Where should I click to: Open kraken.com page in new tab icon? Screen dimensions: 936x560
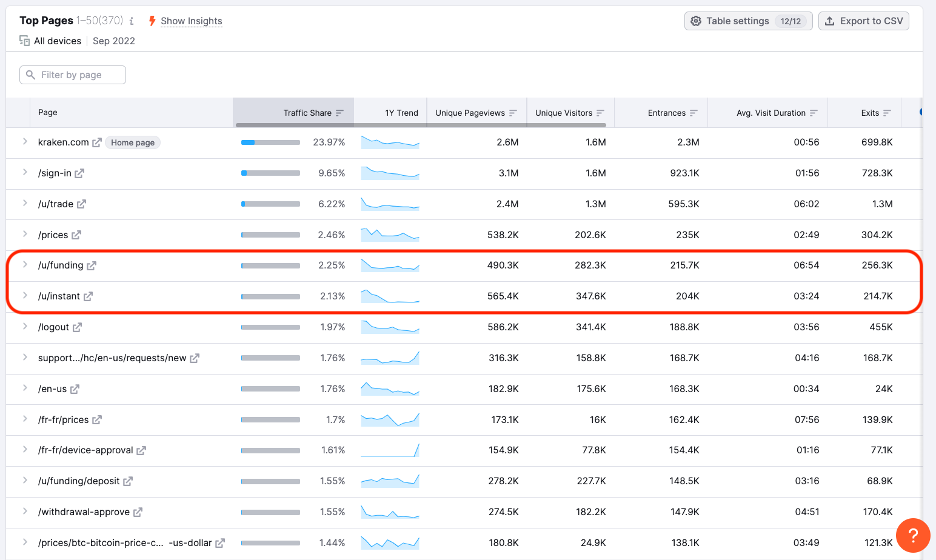(97, 142)
